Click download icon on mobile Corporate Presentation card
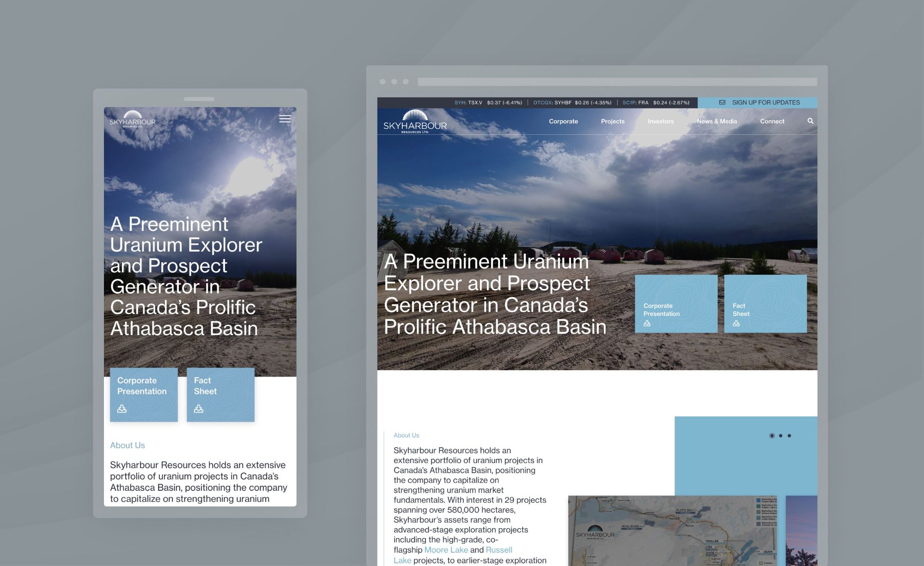The height and width of the screenshot is (566, 924). click(122, 409)
